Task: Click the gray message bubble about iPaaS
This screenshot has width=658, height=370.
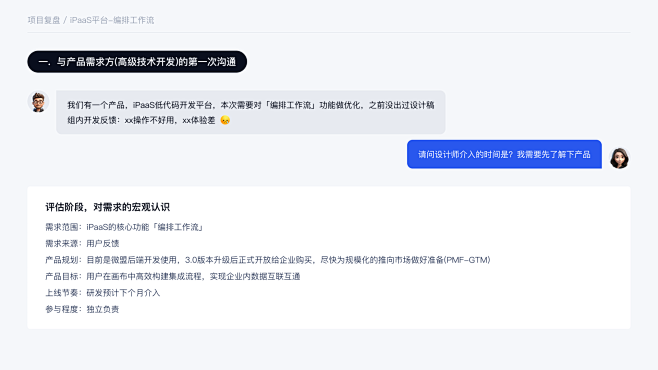Action: point(251,112)
